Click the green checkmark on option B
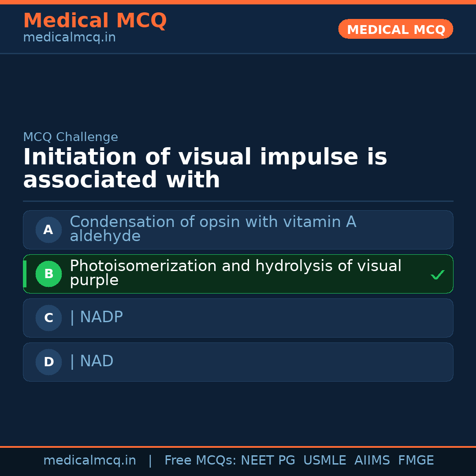Viewport: 476px width, 476px height. pos(437,275)
